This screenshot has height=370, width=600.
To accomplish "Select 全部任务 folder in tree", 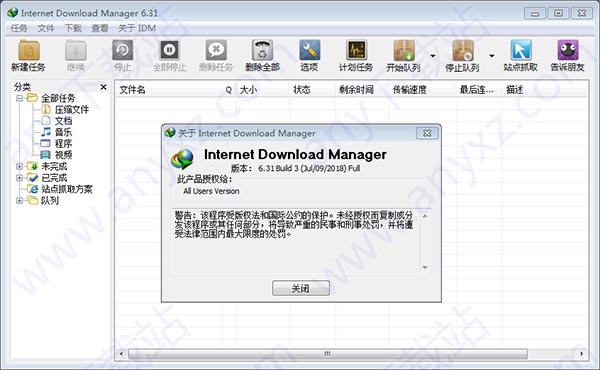I will pyautogui.click(x=51, y=98).
